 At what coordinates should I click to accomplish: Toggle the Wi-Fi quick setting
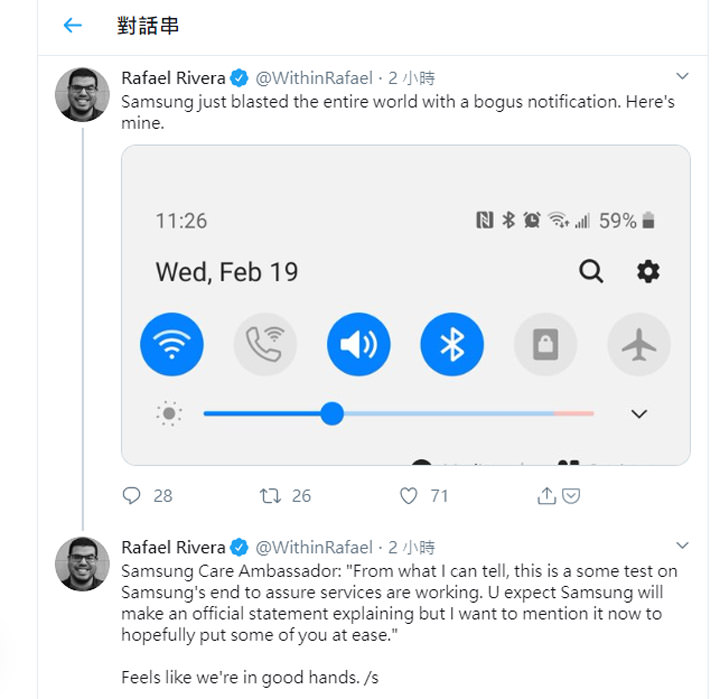172,345
